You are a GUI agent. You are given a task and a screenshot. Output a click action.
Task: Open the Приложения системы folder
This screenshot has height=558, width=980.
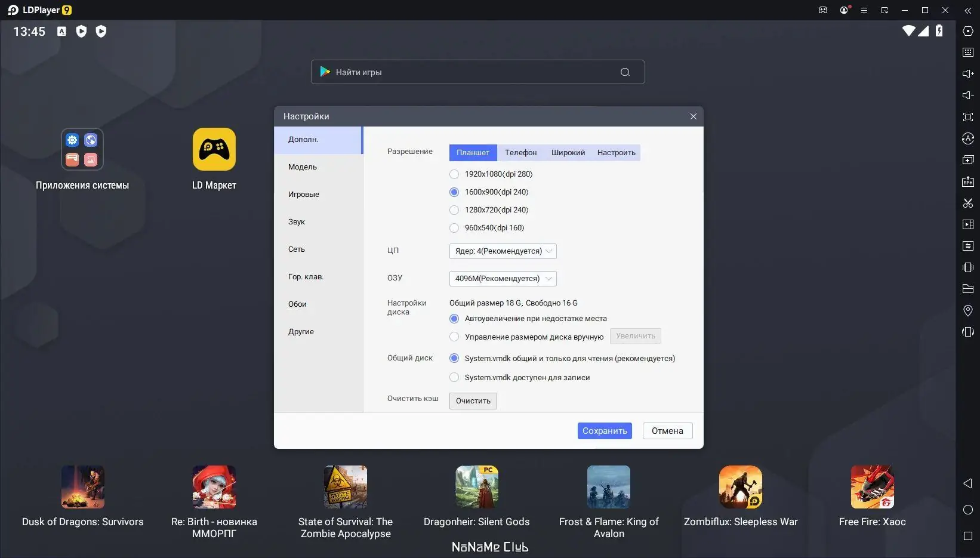click(82, 149)
